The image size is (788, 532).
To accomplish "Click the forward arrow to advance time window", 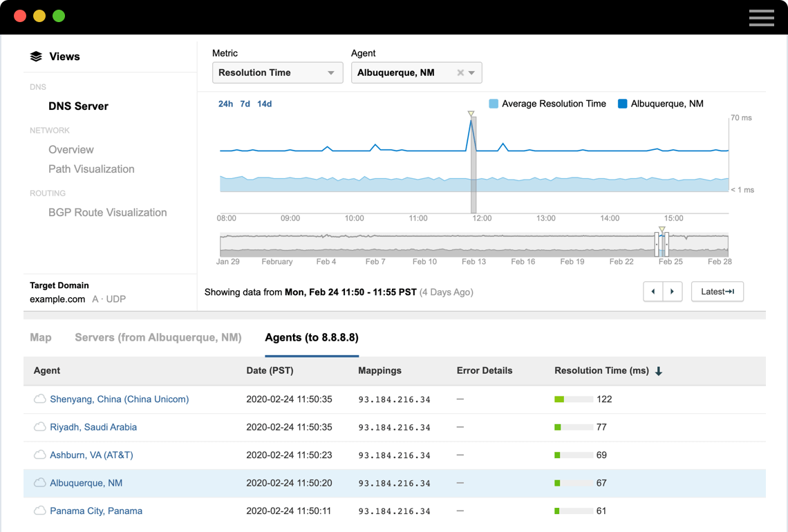I will [x=672, y=292].
